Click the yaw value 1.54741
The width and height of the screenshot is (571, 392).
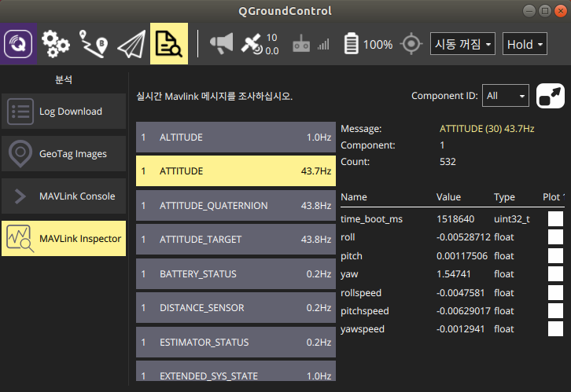pos(453,274)
